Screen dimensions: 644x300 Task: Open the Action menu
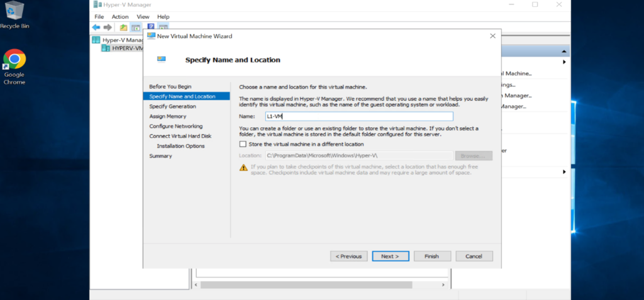120,17
